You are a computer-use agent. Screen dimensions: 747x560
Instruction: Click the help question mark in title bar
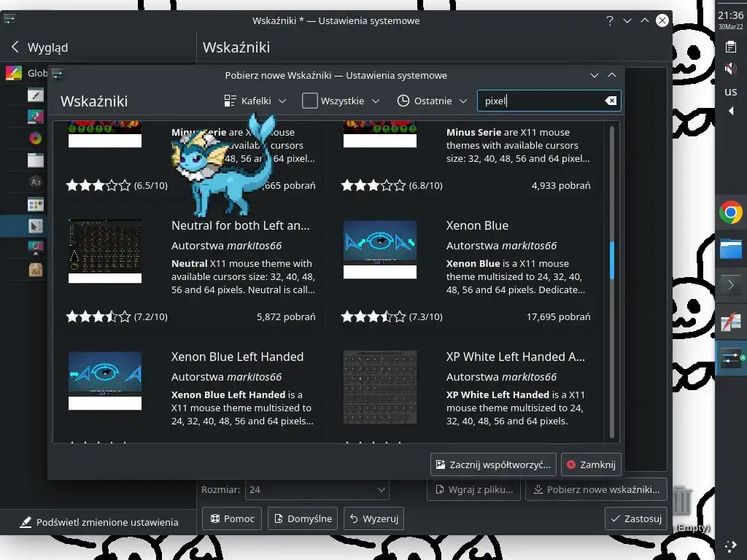(610, 20)
